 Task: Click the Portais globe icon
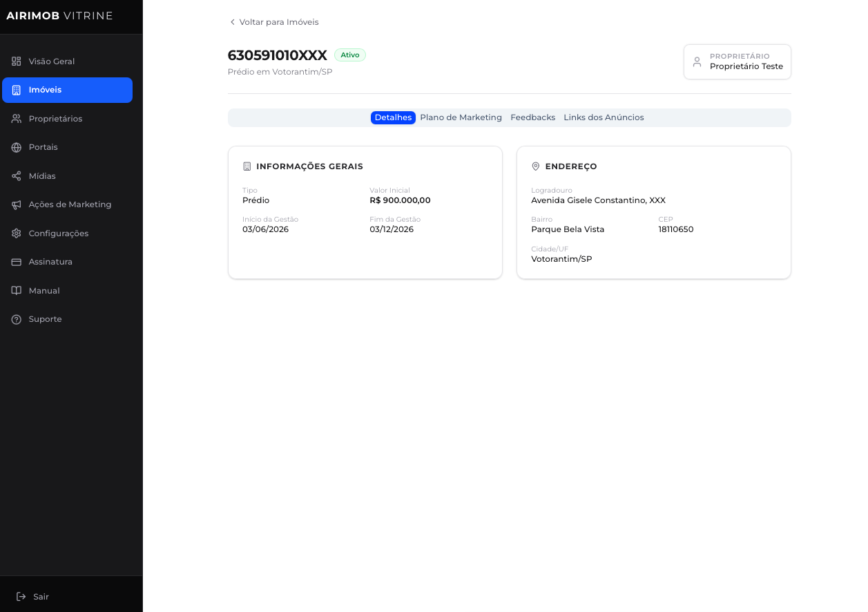(17, 147)
